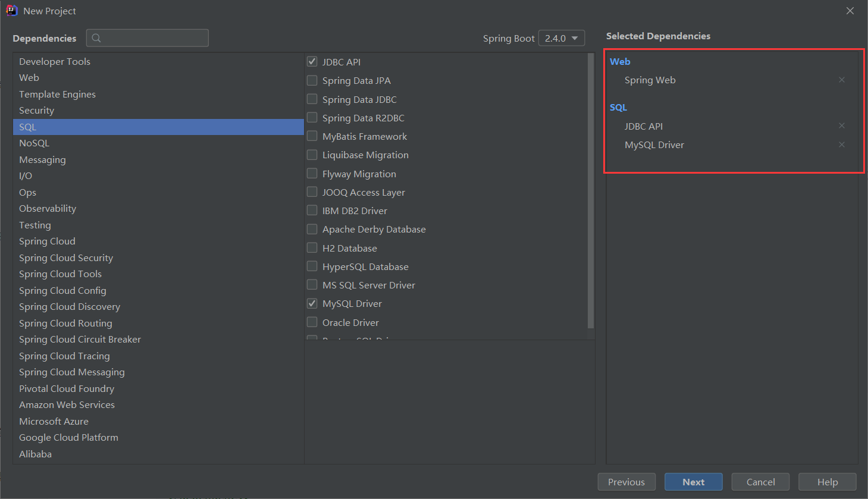Select the Security category
This screenshot has height=499, width=868.
point(158,111)
